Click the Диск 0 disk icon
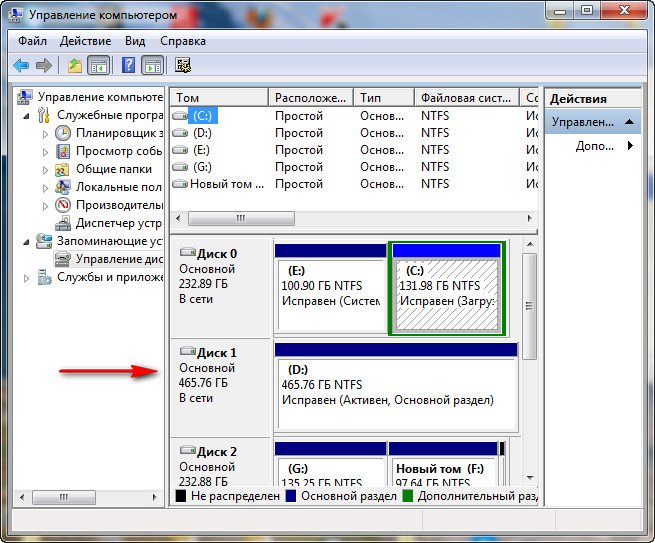The height and width of the screenshot is (543, 655). coord(188,252)
